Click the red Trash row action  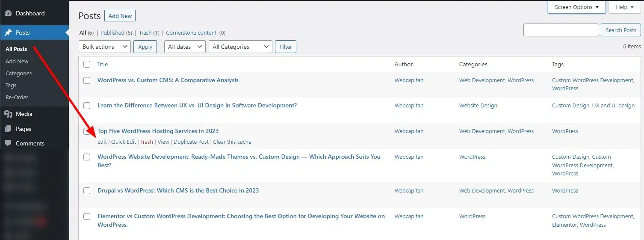tap(147, 142)
